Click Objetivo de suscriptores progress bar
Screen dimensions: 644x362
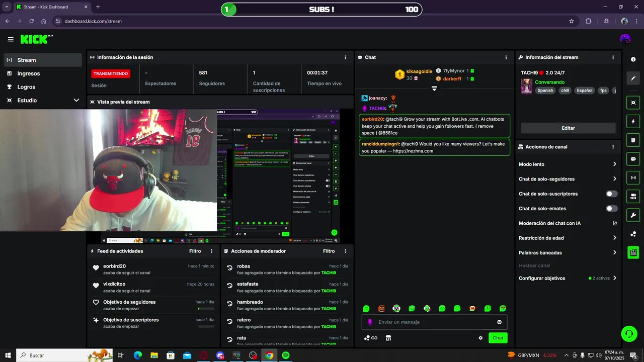pos(206,327)
